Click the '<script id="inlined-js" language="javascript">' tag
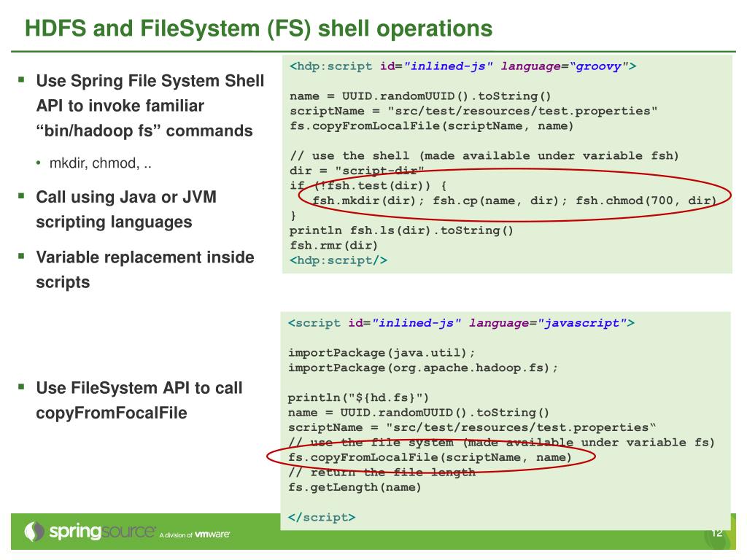This screenshot has height=560, width=747. 461,323
